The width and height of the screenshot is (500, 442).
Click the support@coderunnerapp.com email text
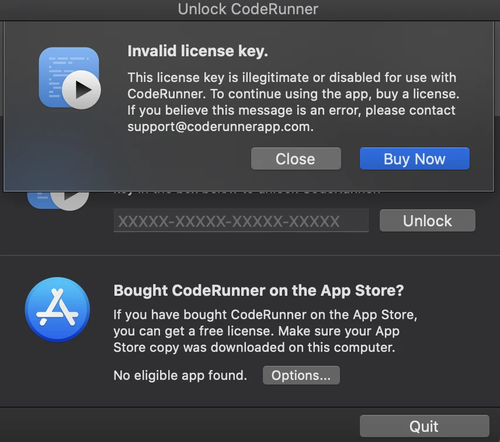pyautogui.click(x=220, y=127)
